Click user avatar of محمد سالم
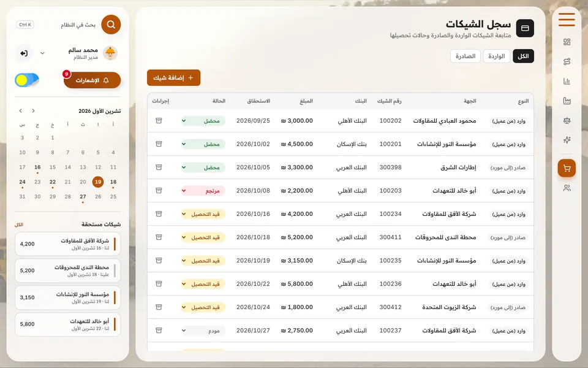This screenshot has width=588, height=368. (110, 53)
